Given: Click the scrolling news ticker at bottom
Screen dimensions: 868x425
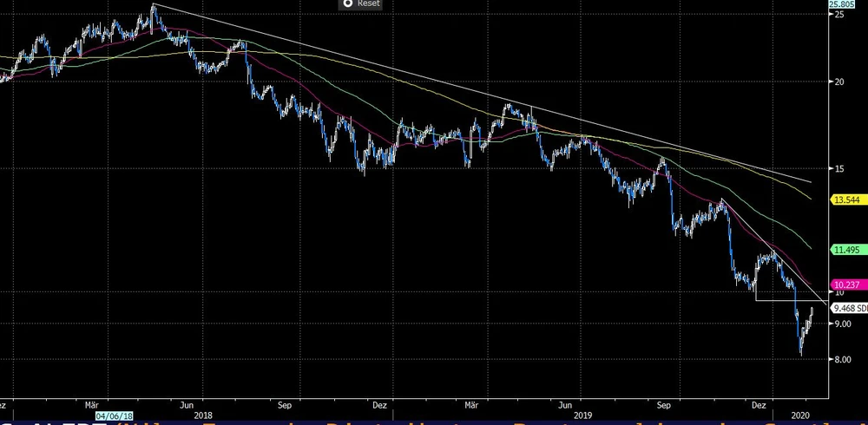Looking at the screenshot, I should click(x=434, y=422).
